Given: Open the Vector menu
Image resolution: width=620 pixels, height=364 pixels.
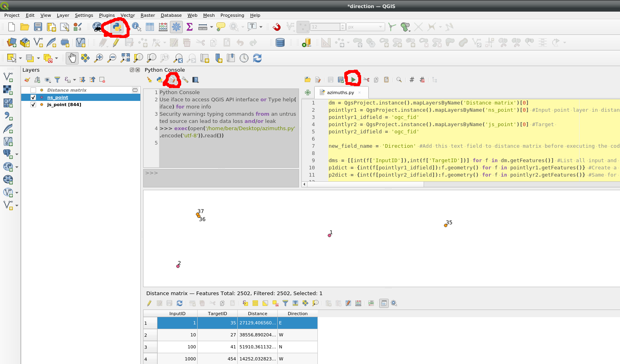Looking at the screenshot, I should [x=128, y=15].
